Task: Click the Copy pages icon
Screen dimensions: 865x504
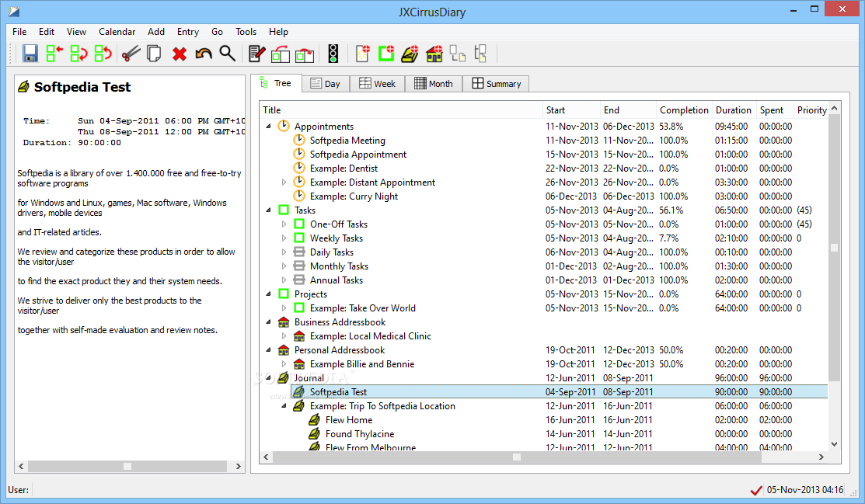Action: coord(154,54)
